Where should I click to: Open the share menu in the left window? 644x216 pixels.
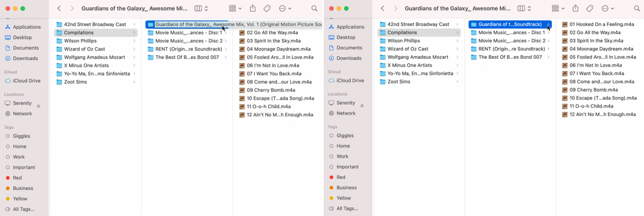click(x=253, y=8)
